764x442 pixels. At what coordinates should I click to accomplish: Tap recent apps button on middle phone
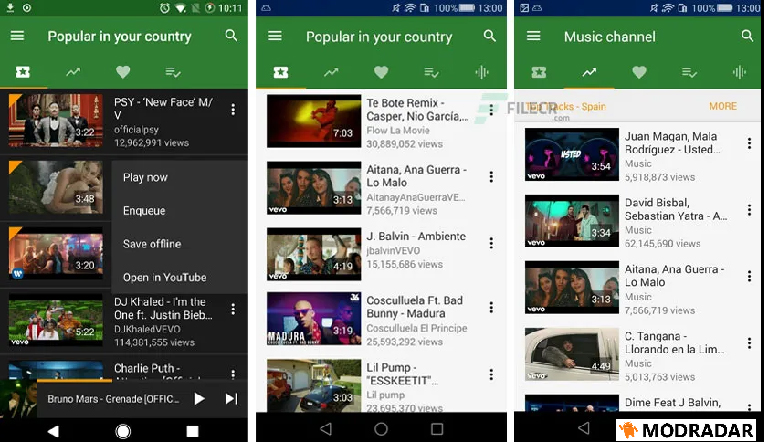point(437,429)
